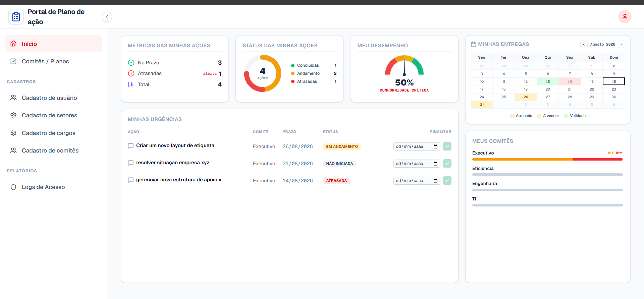644x299 pixels.
Task: Click the bar chart icon for Total
Action: (131, 84)
